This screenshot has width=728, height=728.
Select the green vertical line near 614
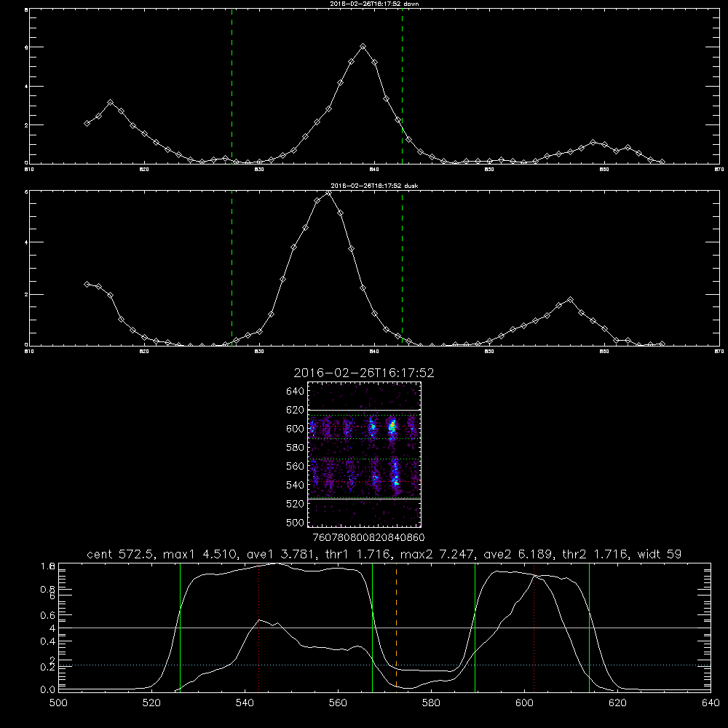(589, 627)
